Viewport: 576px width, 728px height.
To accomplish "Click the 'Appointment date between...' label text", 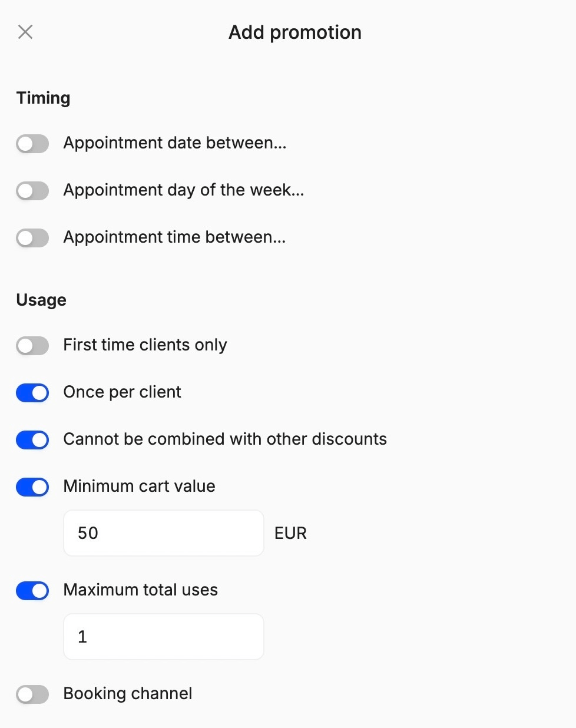I will [x=175, y=143].
